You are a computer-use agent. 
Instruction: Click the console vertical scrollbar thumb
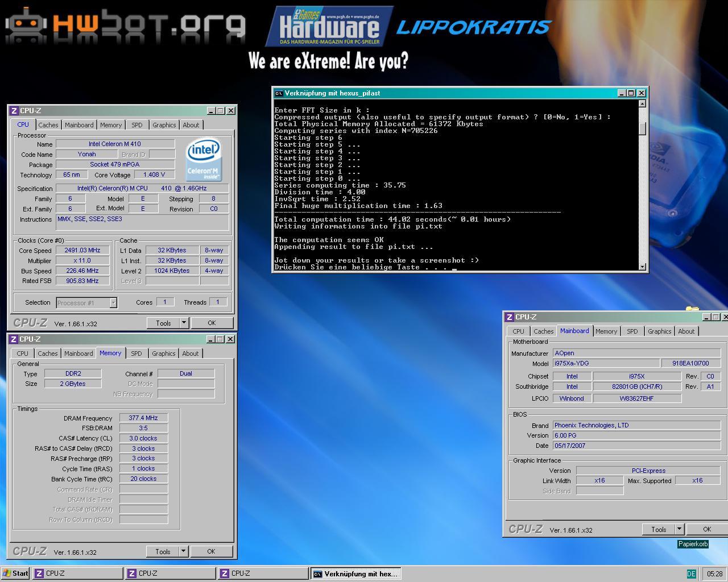642,128
